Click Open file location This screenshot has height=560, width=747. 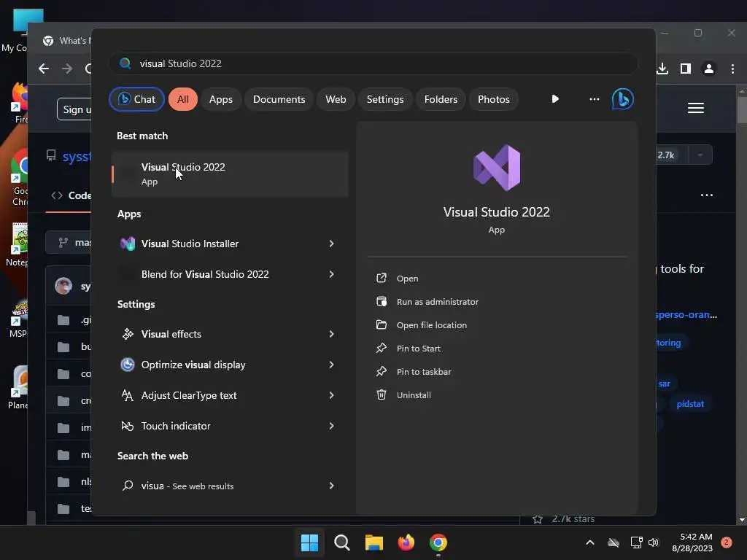432,325
